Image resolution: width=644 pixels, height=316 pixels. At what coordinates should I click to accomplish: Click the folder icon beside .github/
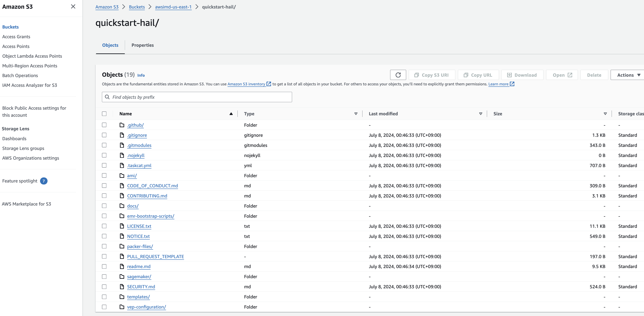[x=122, y=125]
